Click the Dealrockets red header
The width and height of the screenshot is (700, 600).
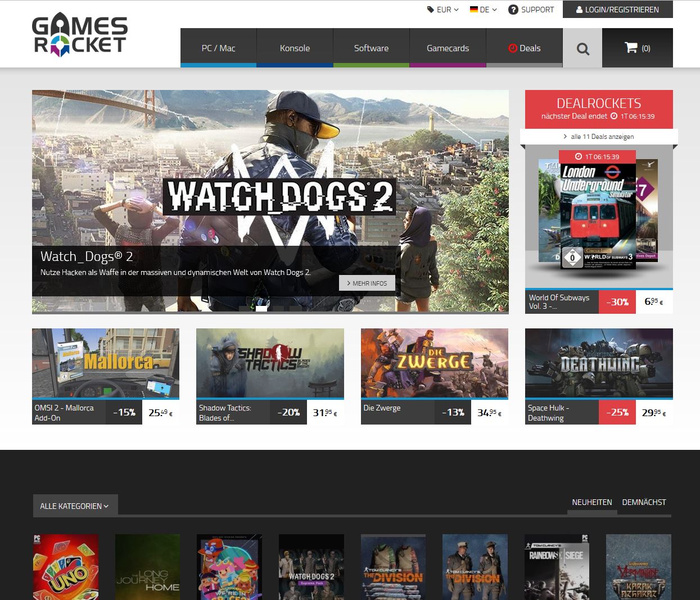point(599,109)
